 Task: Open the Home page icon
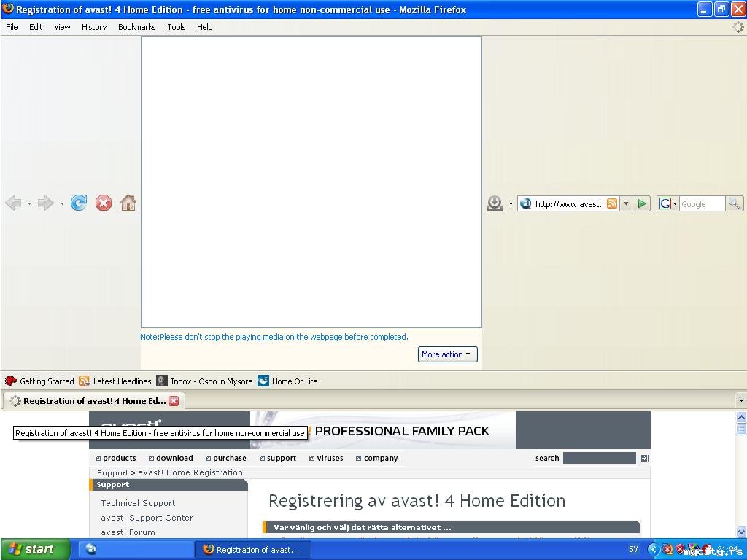click(128, 203)
